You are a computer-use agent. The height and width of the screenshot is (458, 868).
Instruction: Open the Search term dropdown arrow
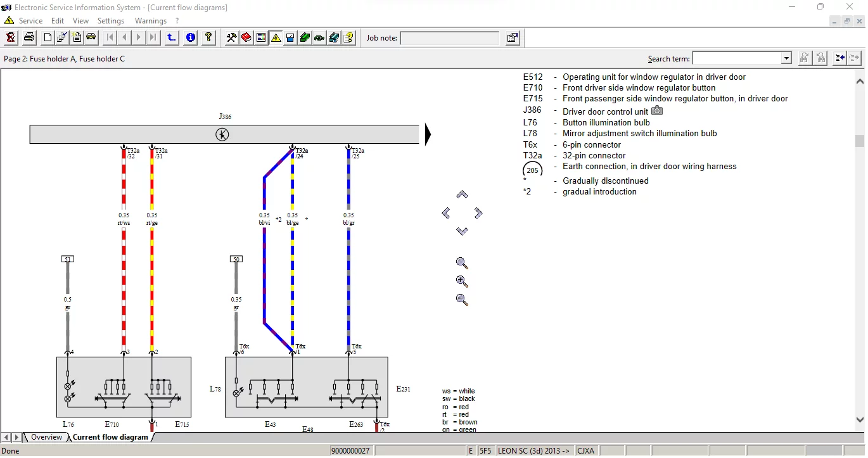[x=786, y=58]
